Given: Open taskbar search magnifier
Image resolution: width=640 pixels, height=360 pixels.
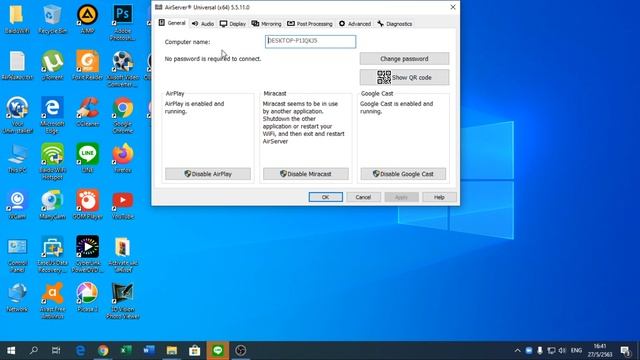Looking at the screenshot, I should pos(33,350).
